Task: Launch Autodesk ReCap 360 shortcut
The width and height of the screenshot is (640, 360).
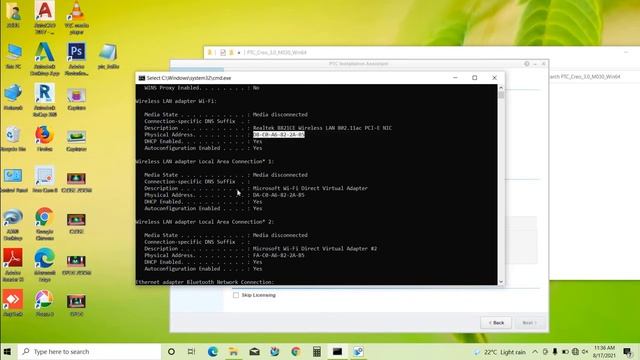Action: (x=45, y=100)
